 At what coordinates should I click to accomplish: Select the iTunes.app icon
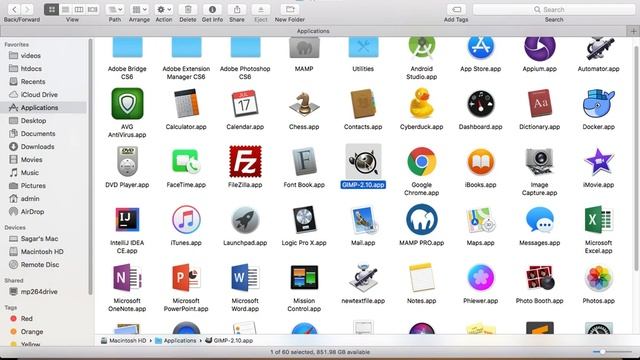(x=186, y=220)
